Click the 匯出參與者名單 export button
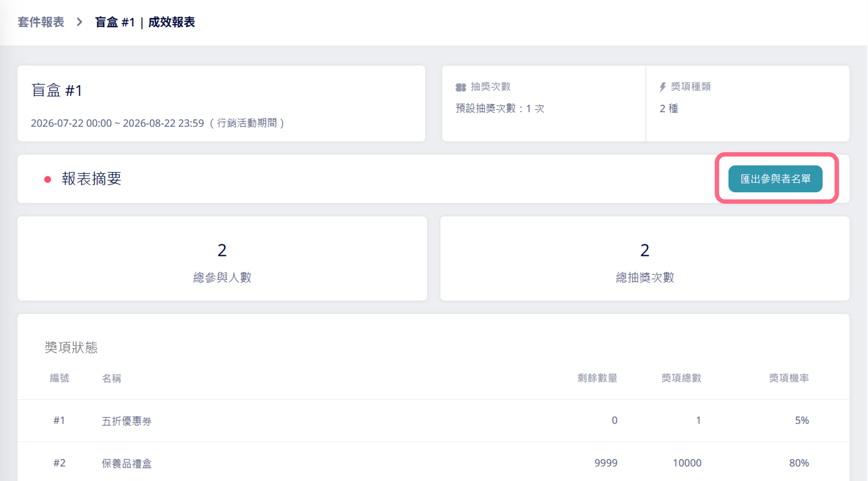The height and width of the screenshot is (481, 868). pos(775,179)
